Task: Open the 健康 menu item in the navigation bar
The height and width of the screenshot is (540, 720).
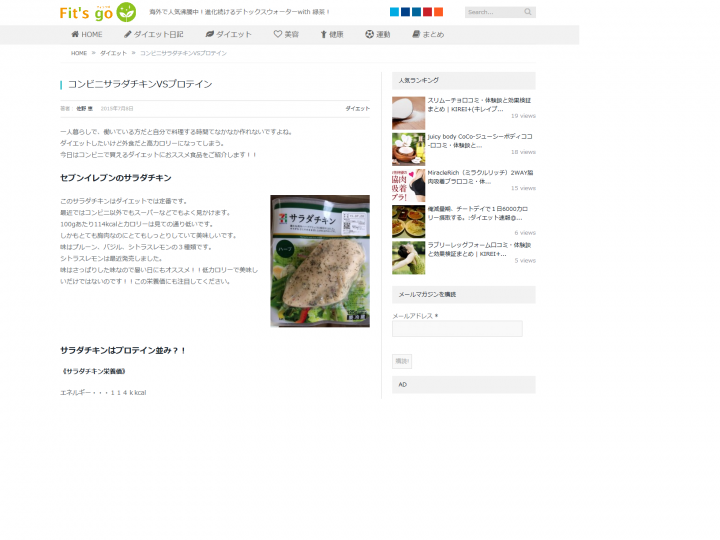Action: click(332, 34)
